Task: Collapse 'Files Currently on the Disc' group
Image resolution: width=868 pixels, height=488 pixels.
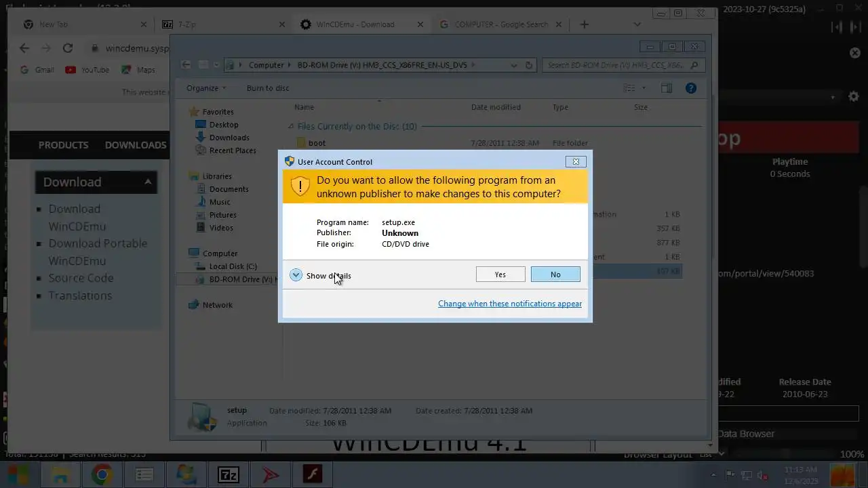Action: tap(291, 126)
